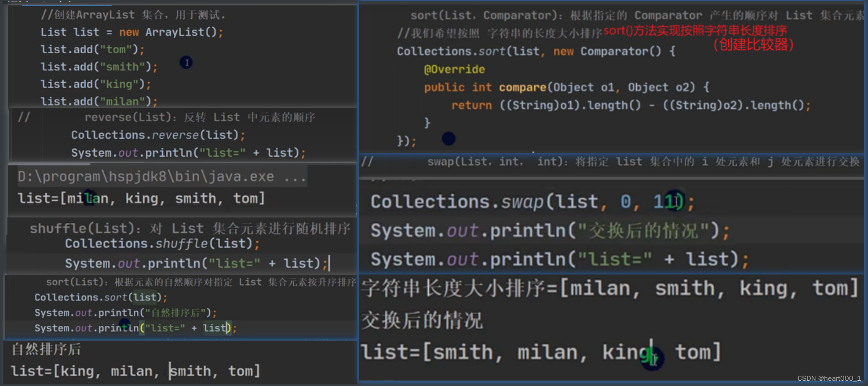
Task: Select the line list.add("tom");
Action: click(x=92, y=49)
